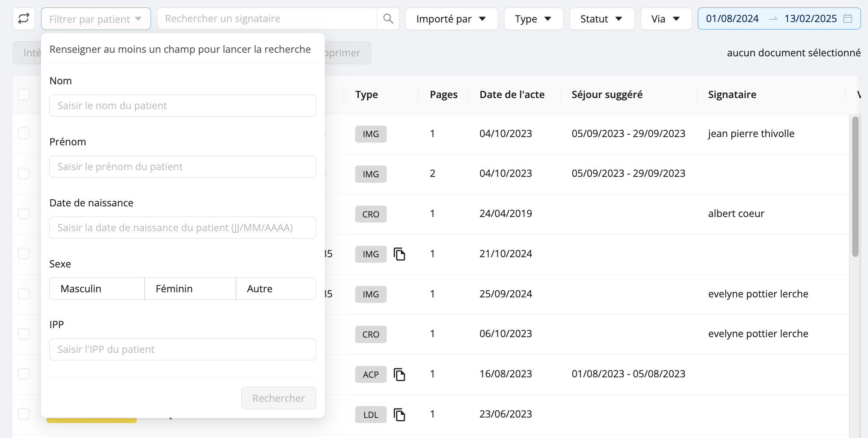Click the IPP patient field
868x438 pixels.
[x=183, y=349]
